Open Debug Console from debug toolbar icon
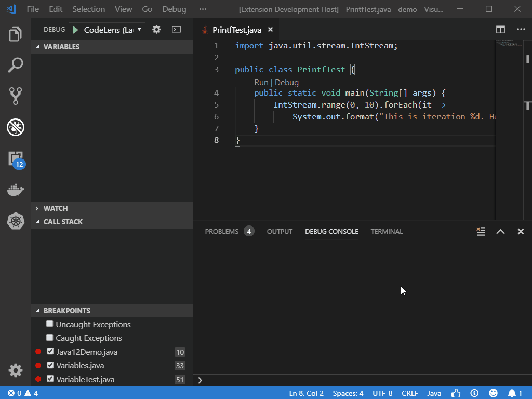Screen dimensions: 532x399 [177, 30]
